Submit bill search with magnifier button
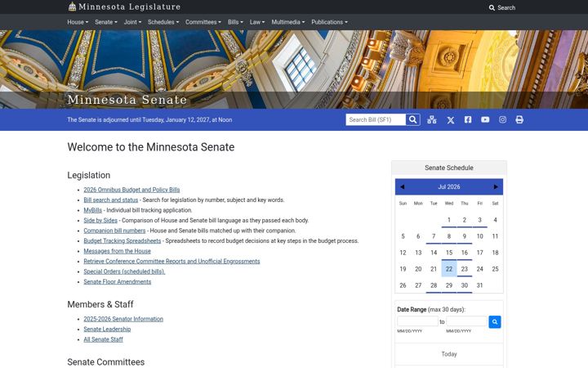This screenshot has width=588, height=368. pyautogui.click(x=413, y=119)
